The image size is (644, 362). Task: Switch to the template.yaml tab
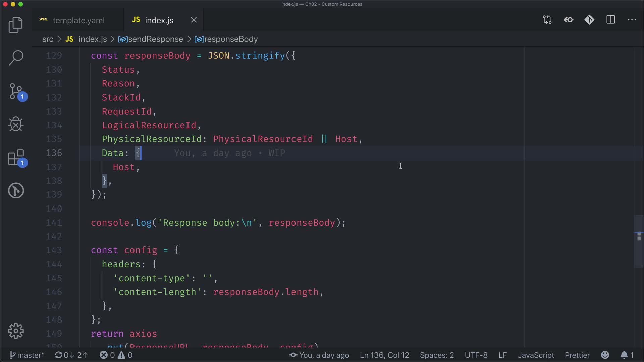pyautogui.click(x=78, y=20)
